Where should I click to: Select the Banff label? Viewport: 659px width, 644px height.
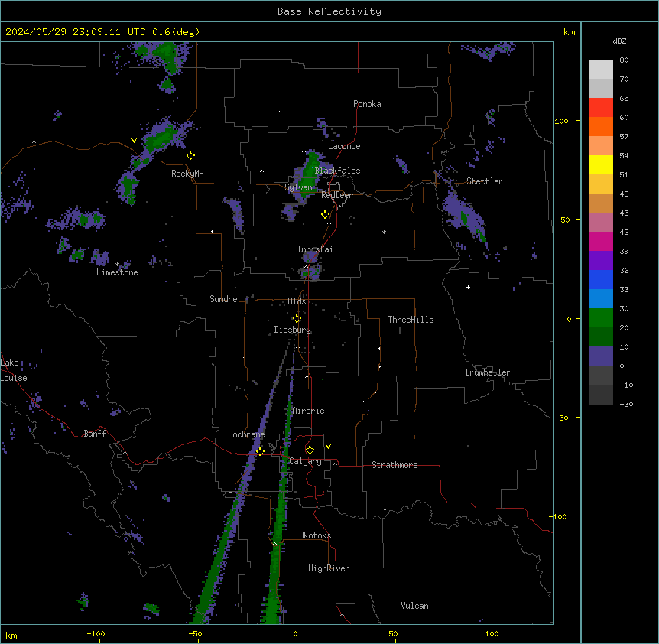(95, 434)
